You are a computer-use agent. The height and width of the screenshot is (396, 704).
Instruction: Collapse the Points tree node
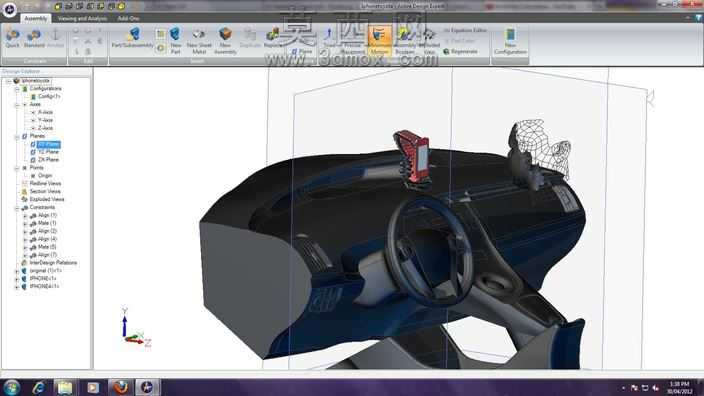(x=17, y=168)
